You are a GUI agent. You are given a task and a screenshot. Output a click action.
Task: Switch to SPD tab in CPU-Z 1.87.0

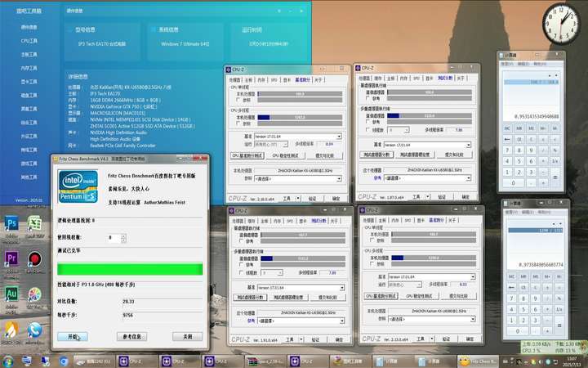click(x=416, y=79)
